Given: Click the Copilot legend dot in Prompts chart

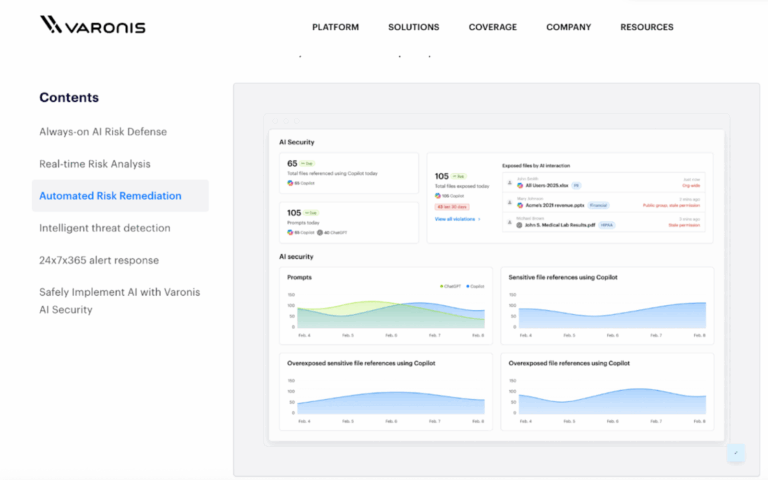Looking at the screenshot, I should coord(468,287).
